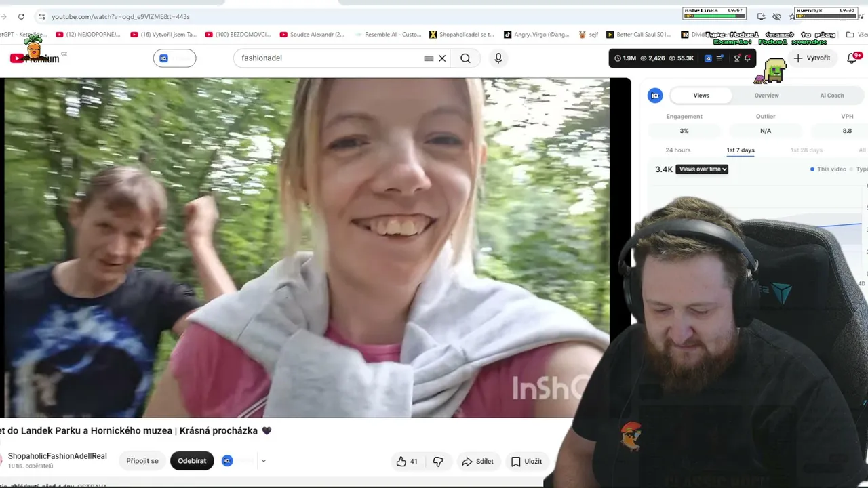Open the vidIQ icon in the stats bar
Screen dimensions: 868x488
(708, 58)
